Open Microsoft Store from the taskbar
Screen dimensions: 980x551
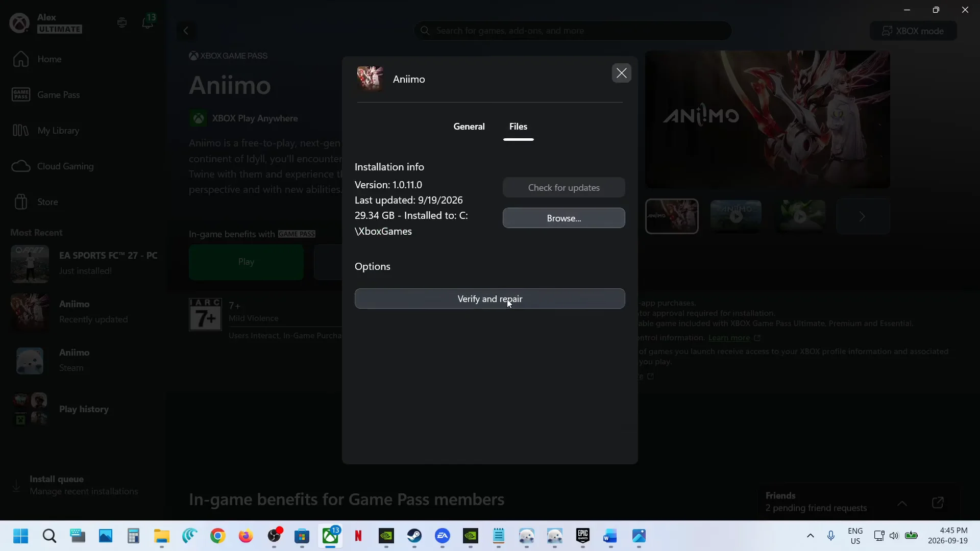pyautogui.click(x=302, y=536)
